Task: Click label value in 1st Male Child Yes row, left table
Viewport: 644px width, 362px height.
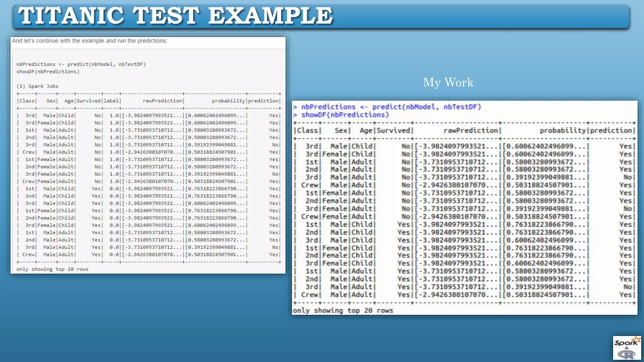Action: coord(114,189)
